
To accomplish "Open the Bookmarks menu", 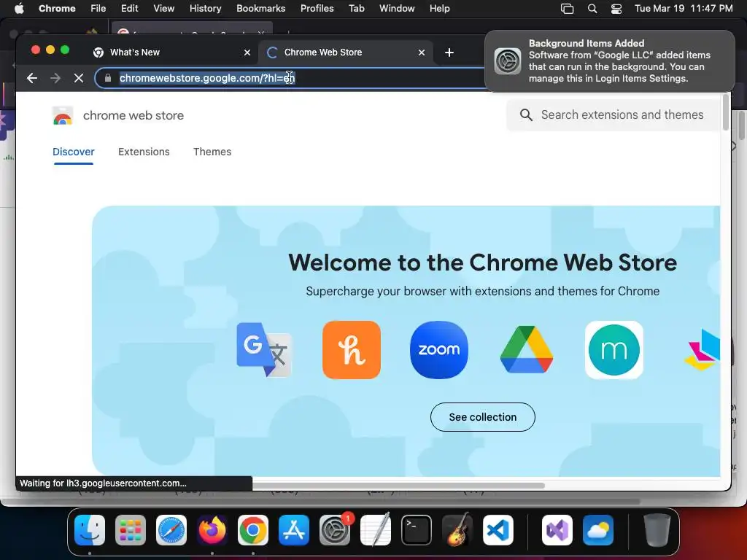I will [260, 9].
